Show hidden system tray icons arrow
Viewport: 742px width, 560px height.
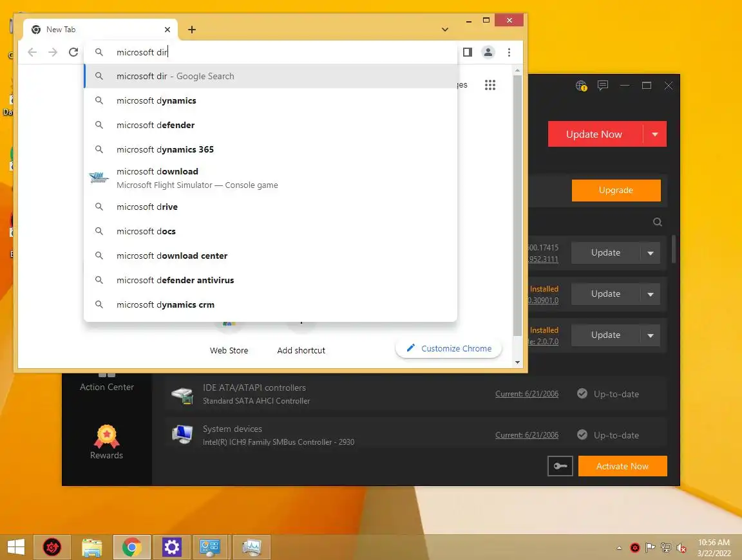click(619, 548)
